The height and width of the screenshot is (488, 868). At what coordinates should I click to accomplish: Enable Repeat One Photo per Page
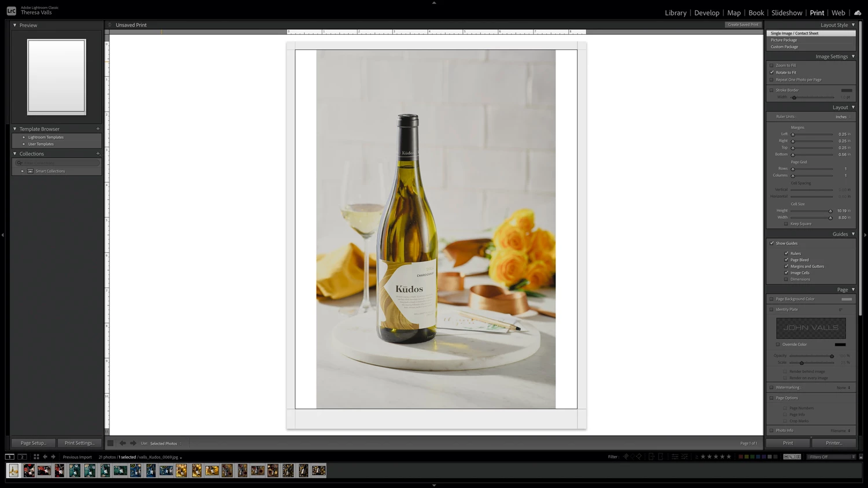(771, 79)
